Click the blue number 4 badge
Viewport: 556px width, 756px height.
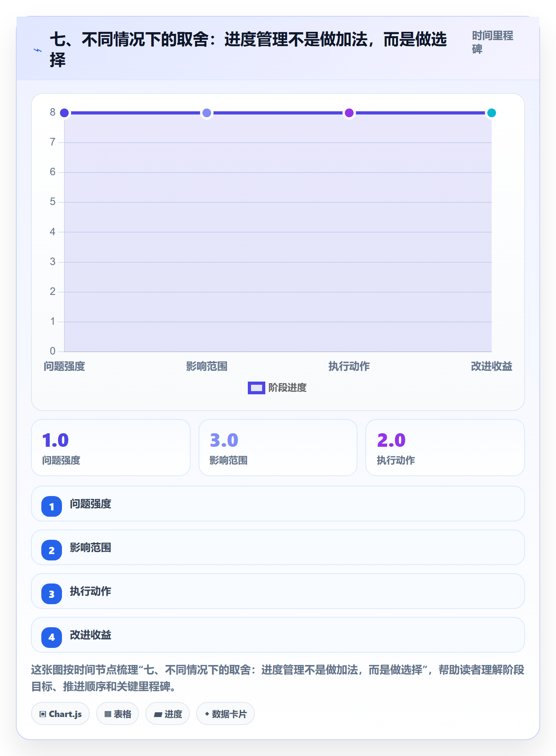52,638
